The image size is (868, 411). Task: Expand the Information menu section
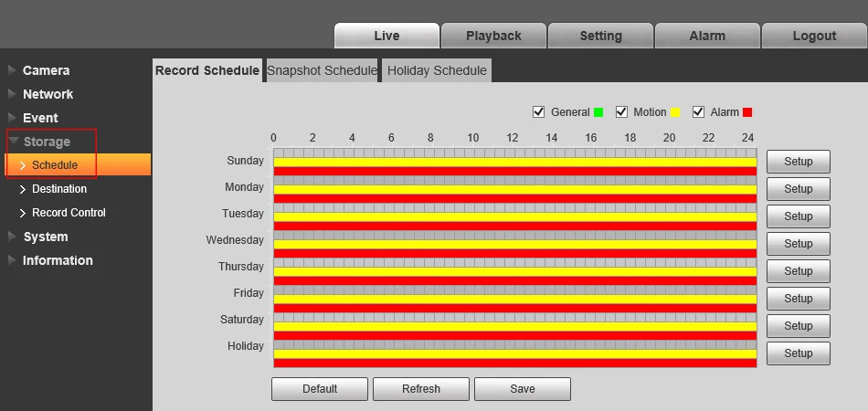click(x=57, y=260)
